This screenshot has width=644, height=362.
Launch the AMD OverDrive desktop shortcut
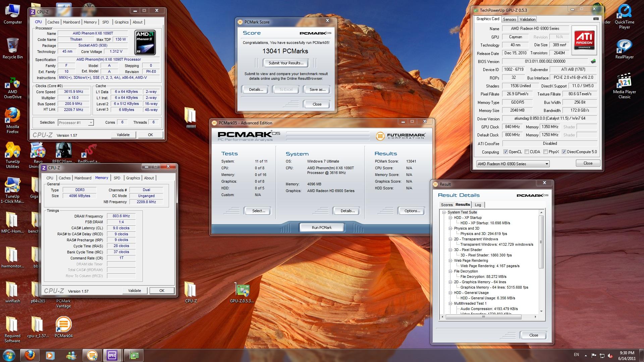13,88
